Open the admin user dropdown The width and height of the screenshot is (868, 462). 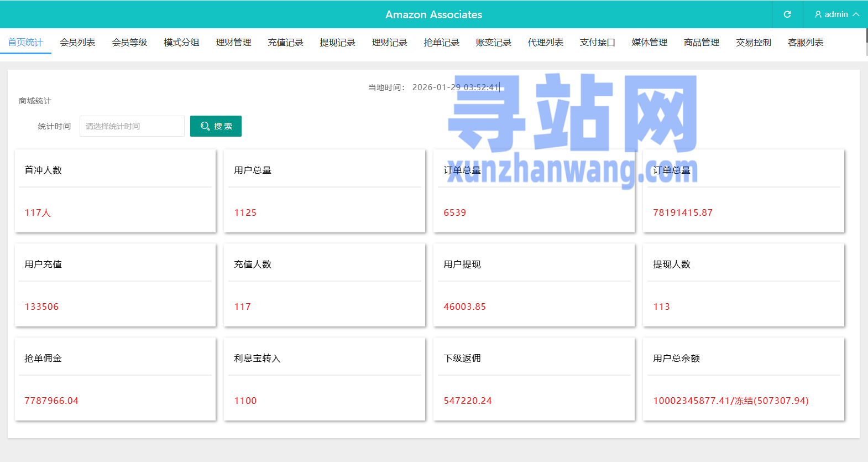tap(836, 14)
